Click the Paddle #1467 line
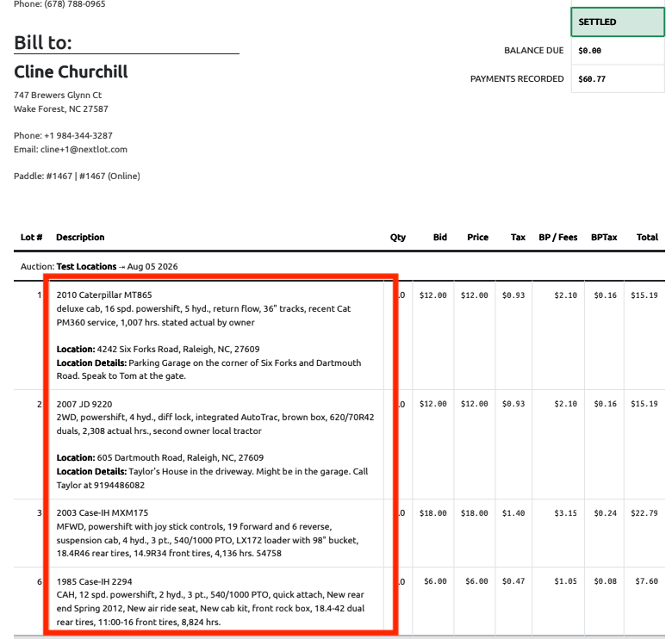This screenshot has height=639, width=672. point(77,176)
